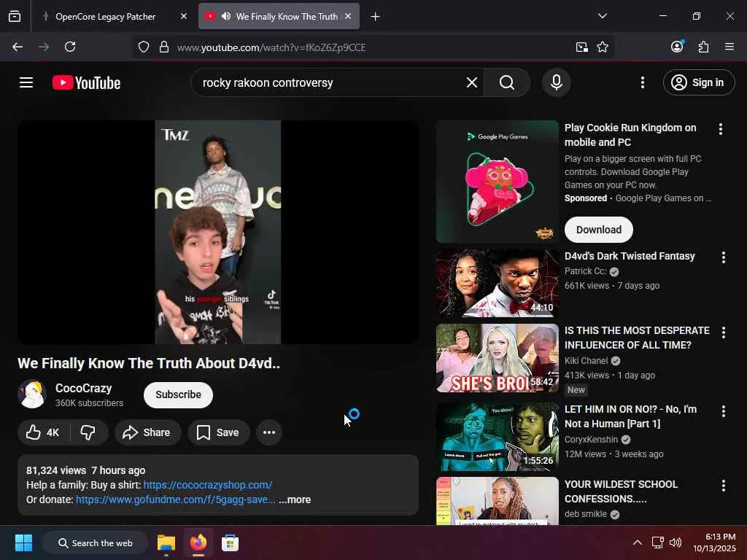Close the OpenCore Legacy Patcher tab
The width and height of the screenshot is (747, 560).
point(184,17)
